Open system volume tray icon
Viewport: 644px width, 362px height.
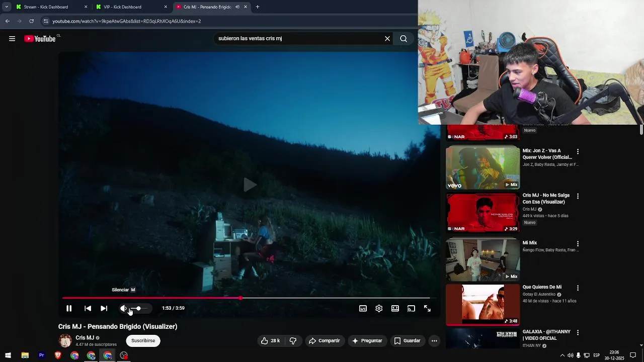tap(570, 355)
